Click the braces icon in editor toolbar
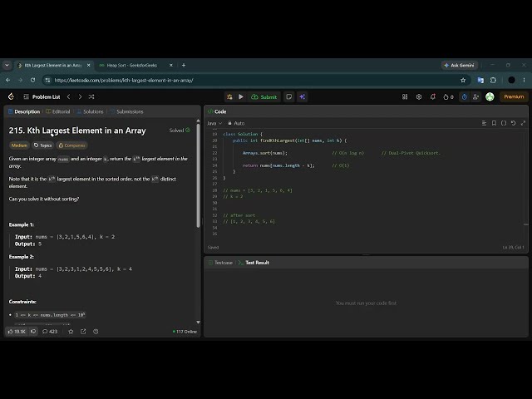 click(504, 123)
